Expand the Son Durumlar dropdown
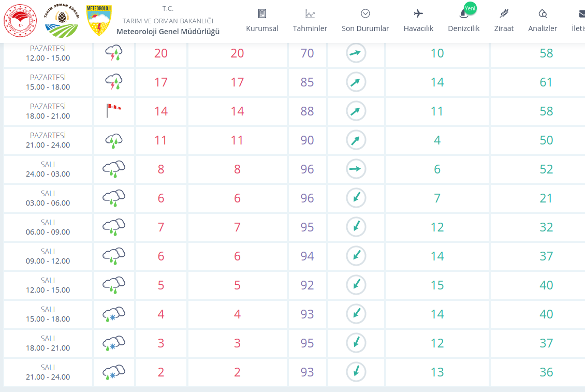 (365, 21)
